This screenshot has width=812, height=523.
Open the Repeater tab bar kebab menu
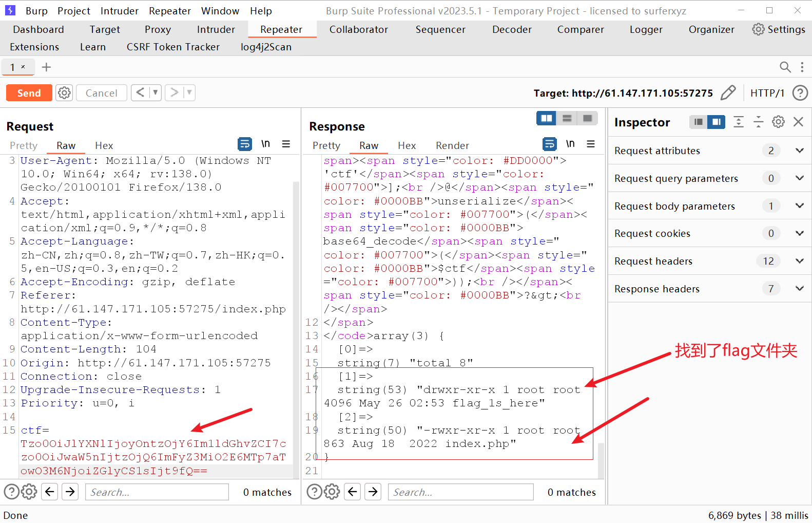coord(802,67)
